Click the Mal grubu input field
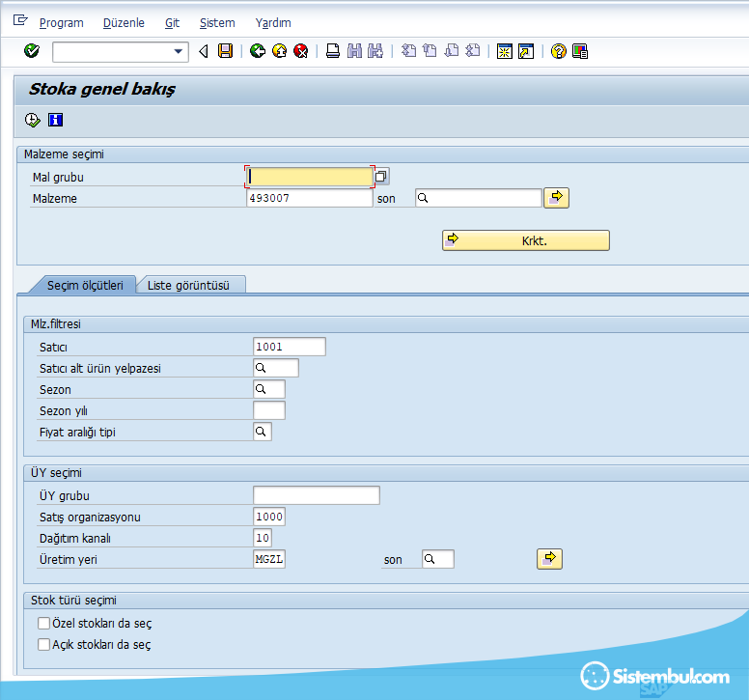Viewport: 749px width, 700px height. click(310, 177)
